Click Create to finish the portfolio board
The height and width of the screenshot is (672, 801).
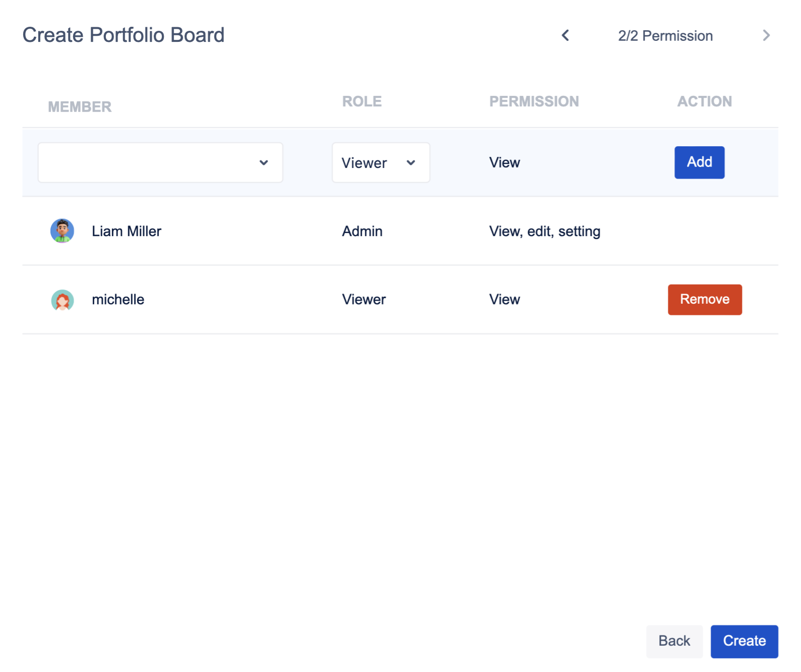[744, 641]
